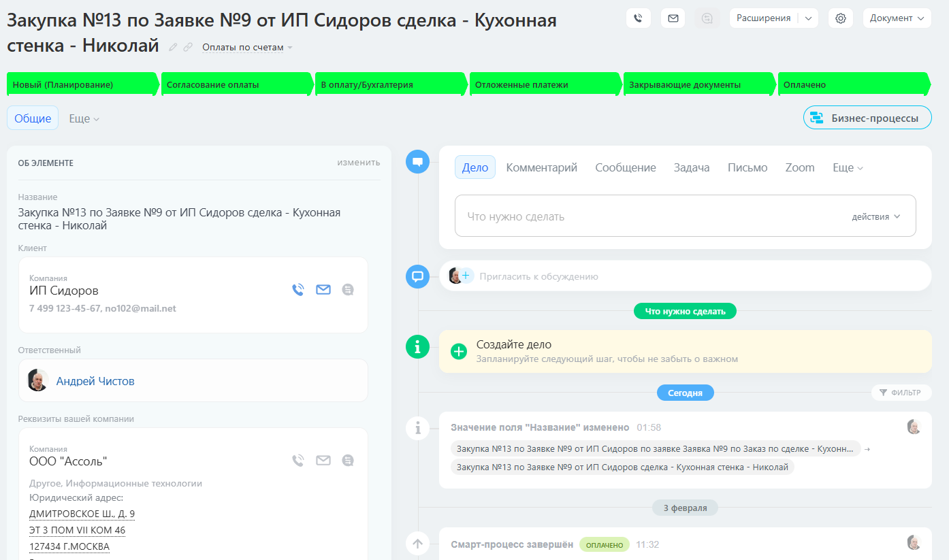Expand Оплаты по счетам selector
The width and height of the screenshot is (949, 560).
(247, 48)
